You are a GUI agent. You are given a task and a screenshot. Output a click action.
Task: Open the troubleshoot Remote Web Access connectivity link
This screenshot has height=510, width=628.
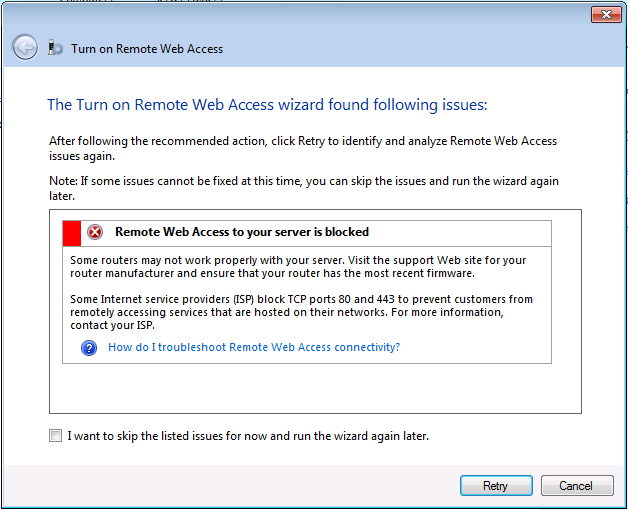tap(254, 348)
